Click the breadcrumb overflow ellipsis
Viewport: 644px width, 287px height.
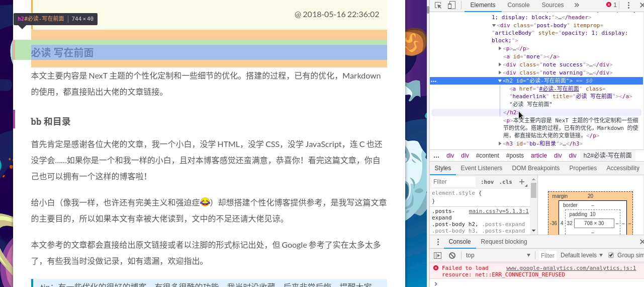tap(436, 156)
